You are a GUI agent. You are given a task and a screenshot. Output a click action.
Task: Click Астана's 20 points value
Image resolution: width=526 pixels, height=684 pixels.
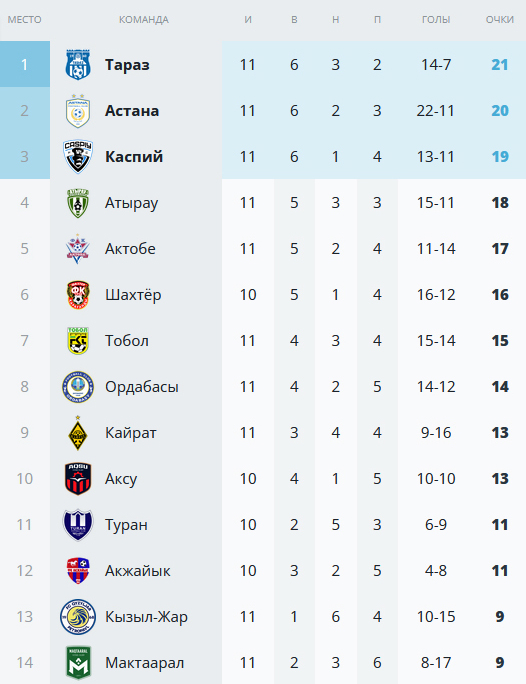click(x=500, y=110)
